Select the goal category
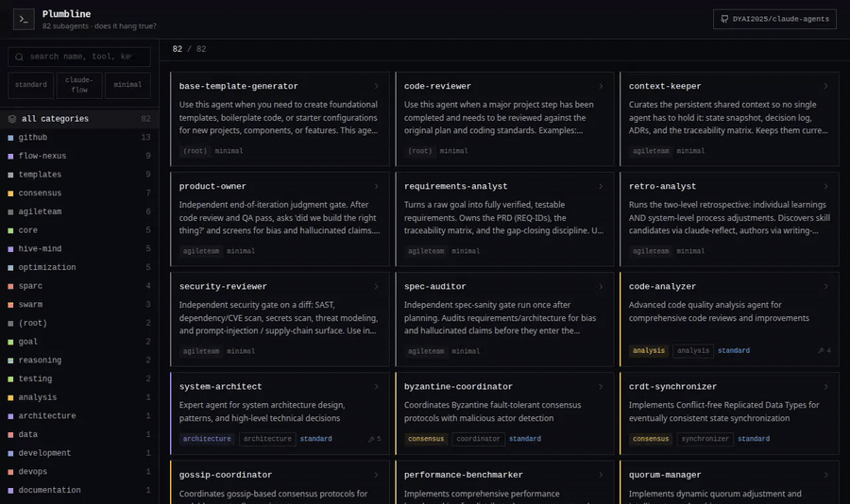Image resolution: width=850 pixels, height=504 pixels. (79, 342)
